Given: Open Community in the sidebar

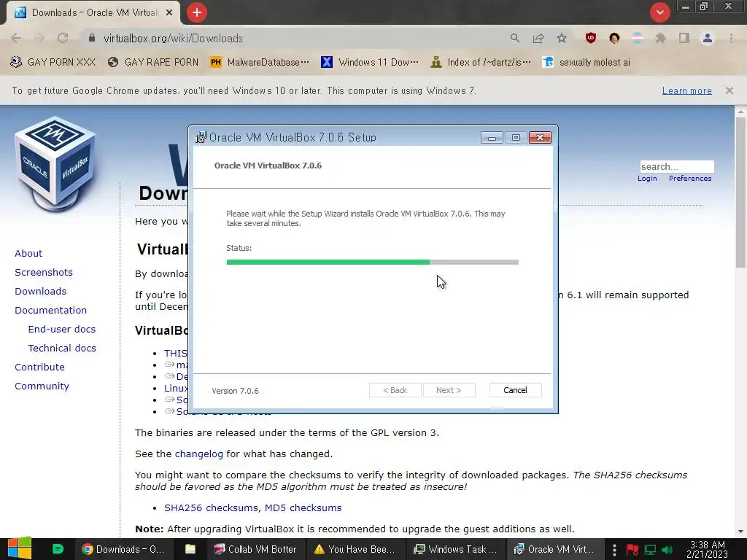Looking at the screenshot, I should tap(42, 386).
